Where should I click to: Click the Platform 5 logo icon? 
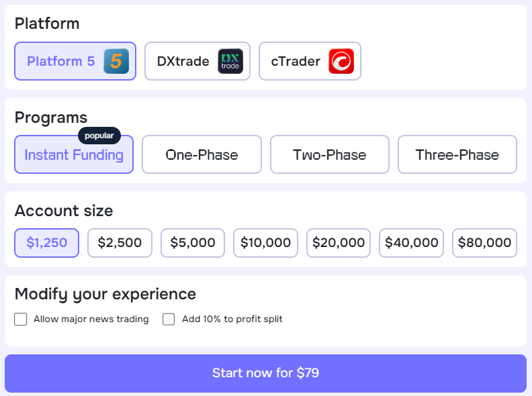[116, 61]
